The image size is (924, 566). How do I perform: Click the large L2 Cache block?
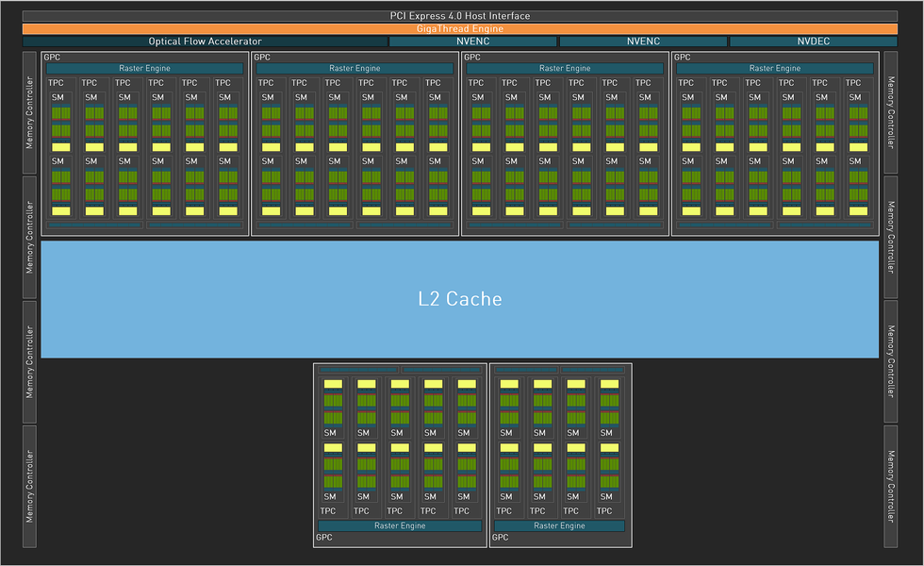click(x=460, y=299)
